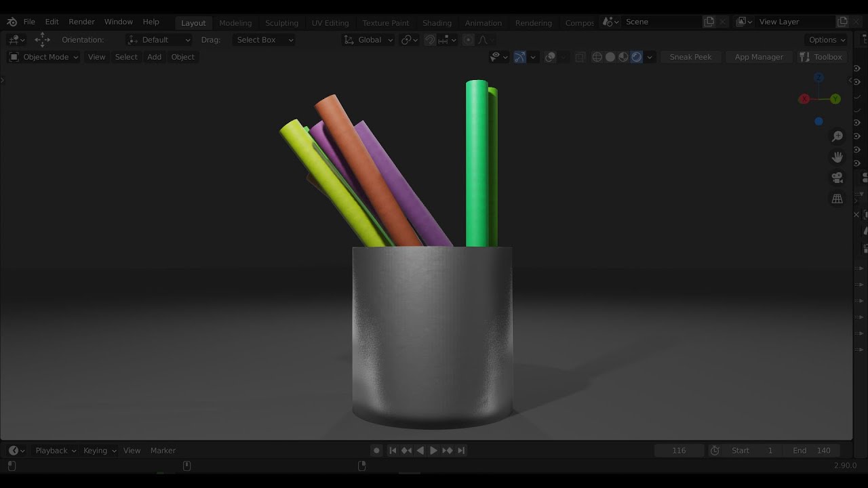Open the Object Mode dropdown

pos(44,57)
